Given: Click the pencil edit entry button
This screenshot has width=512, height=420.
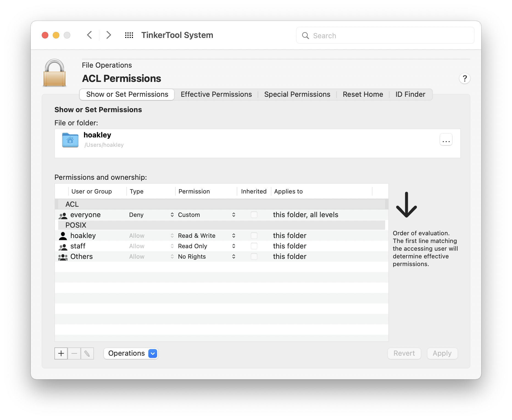Looking at the screenshot, I should (87, 353).
